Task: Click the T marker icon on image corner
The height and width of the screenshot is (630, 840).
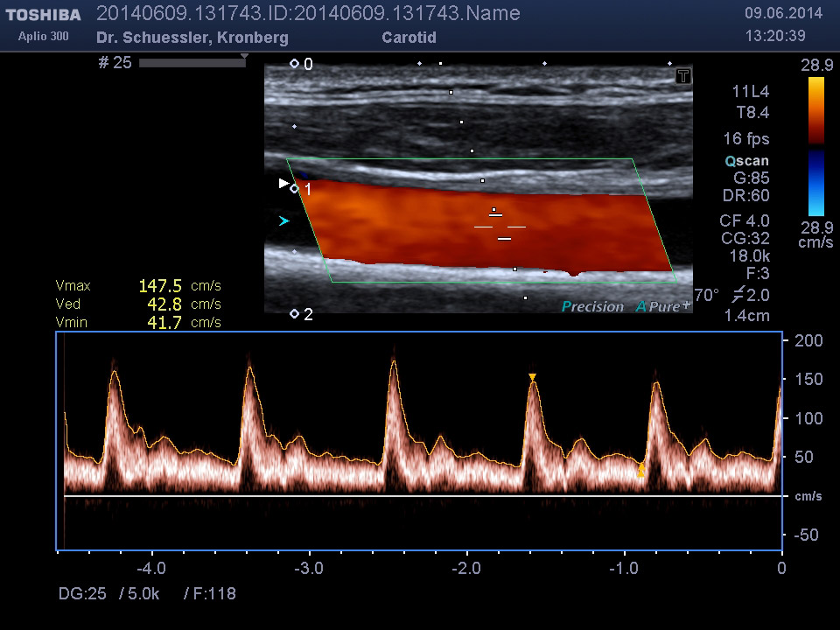Action: coord(683,76)
